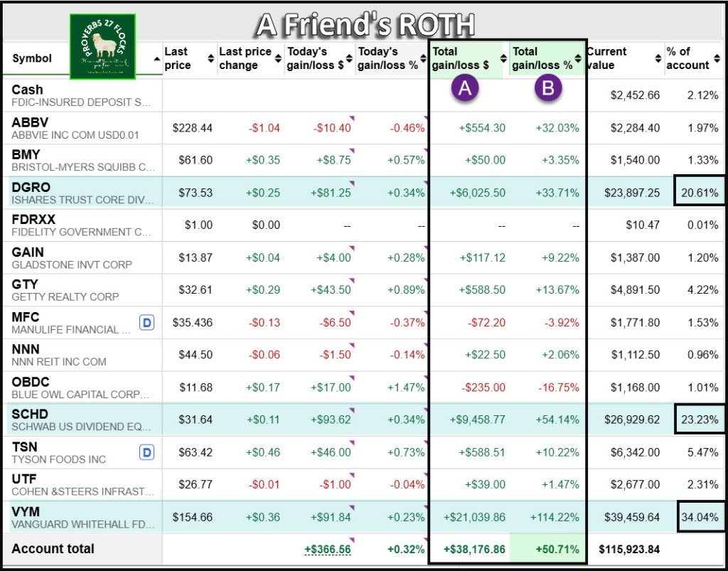Click the D badge next to MFC
The width and height of the screenshot is (728, 571).
[x=147, y=323]
